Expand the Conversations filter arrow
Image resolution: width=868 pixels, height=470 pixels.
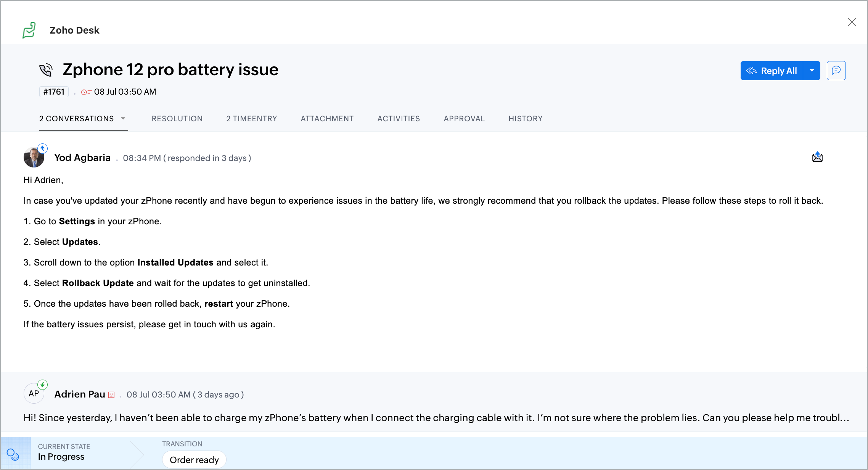tap(123, 119)
